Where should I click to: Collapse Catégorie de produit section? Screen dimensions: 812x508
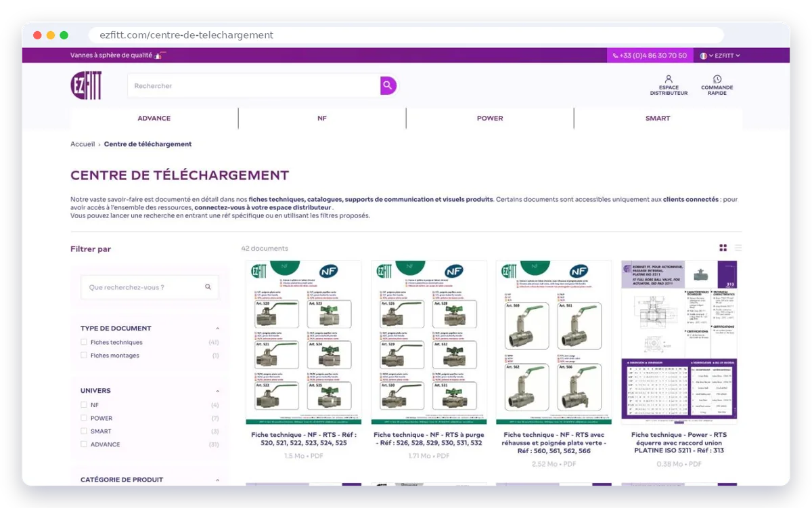pos(217,480)
